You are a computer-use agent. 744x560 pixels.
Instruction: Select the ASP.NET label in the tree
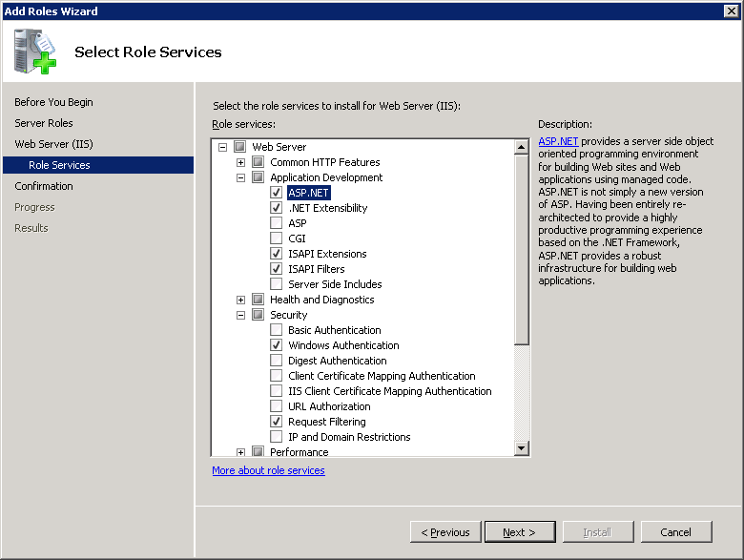click(308, 193)
